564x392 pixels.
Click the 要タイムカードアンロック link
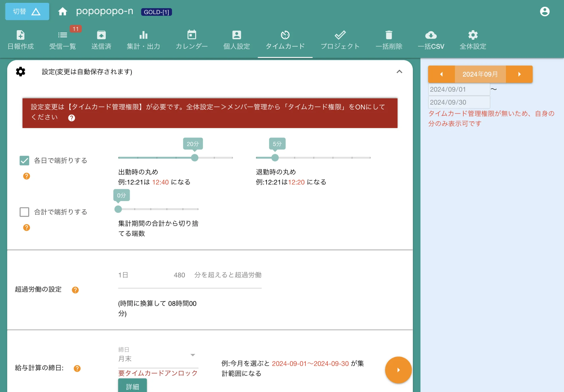tap(157, 373)
